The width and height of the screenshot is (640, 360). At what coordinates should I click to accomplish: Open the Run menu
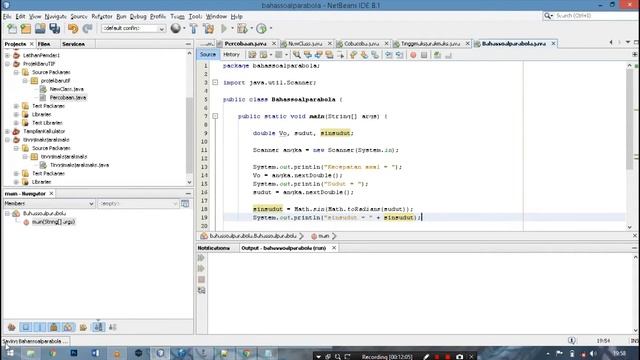tap(121, 17)
